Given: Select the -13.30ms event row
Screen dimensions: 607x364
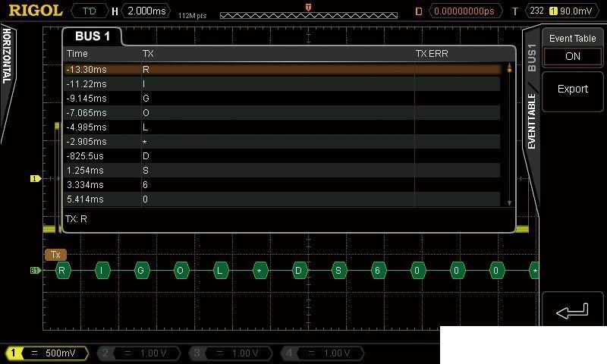Looking at the screenshot, I should [281, 69].
